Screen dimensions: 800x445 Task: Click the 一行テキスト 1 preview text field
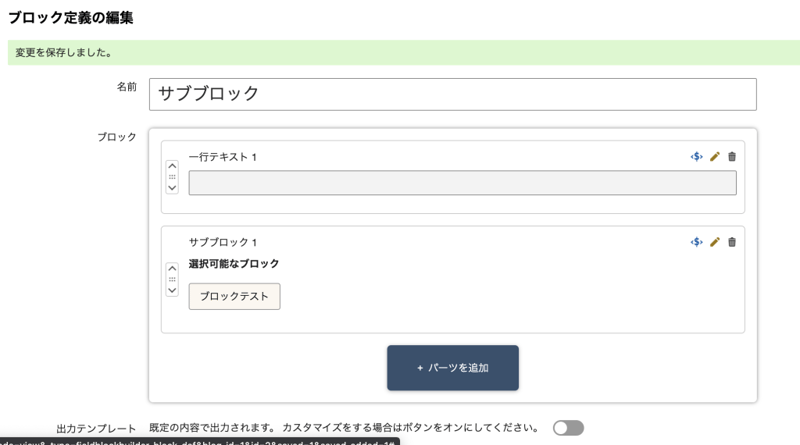pos(462,183)
